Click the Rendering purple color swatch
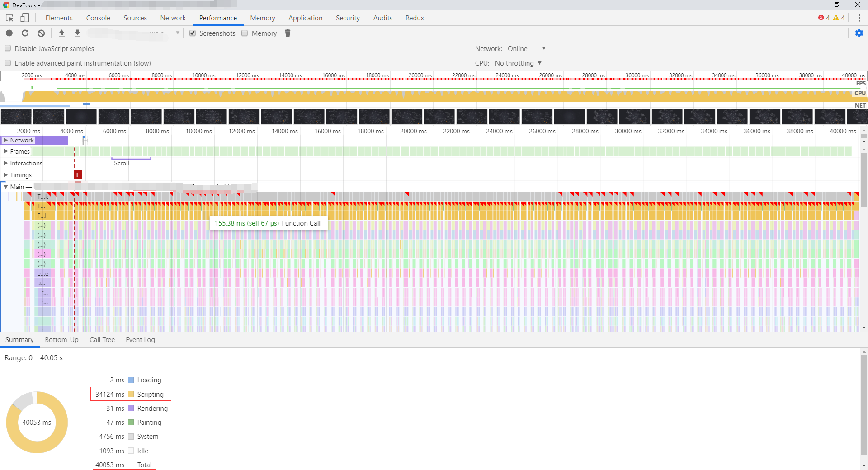This screenshot has width=868, height=470. click(x=131, y=409)
